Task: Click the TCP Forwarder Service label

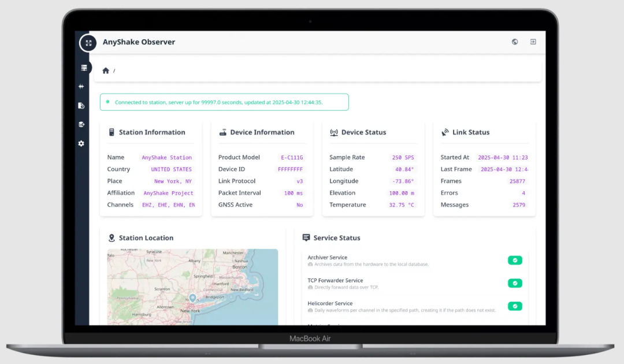Action: 335,280
